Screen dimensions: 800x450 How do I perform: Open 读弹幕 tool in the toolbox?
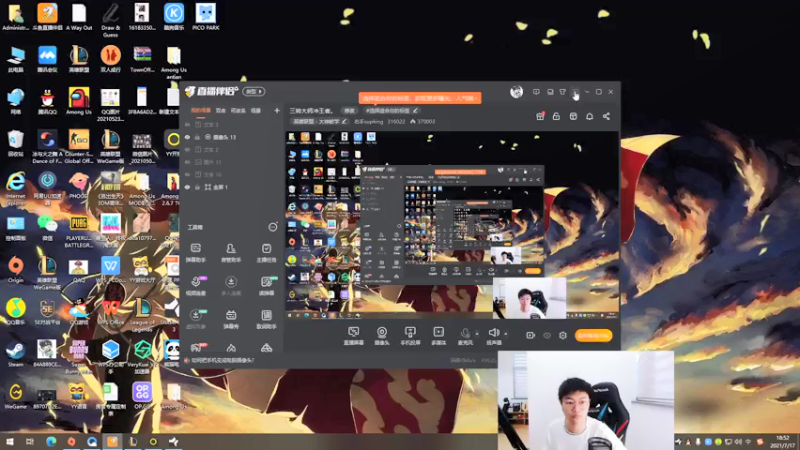pyautogui.click(x=266, y=286)
